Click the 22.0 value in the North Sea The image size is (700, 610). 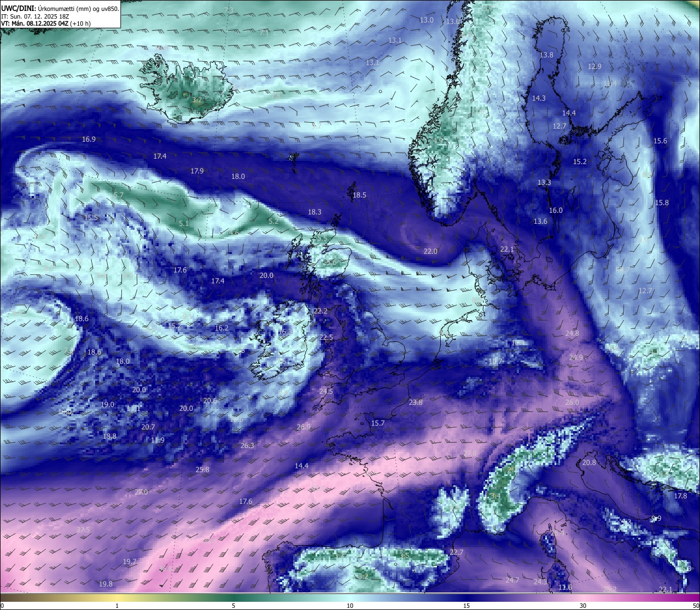430,252
